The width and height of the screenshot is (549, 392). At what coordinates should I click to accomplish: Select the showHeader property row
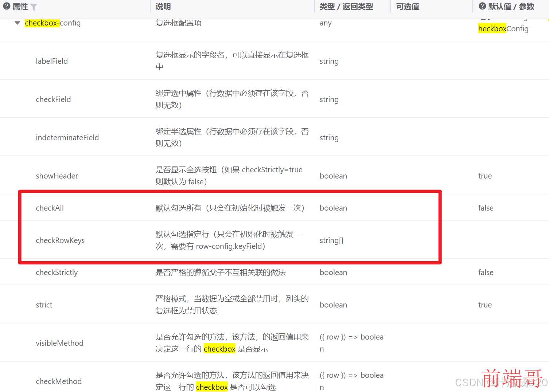274,175
